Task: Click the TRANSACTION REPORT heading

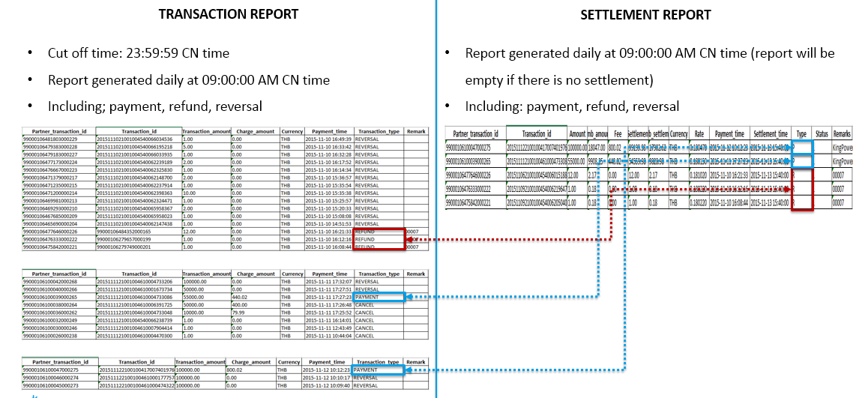Action: point(228,13)
